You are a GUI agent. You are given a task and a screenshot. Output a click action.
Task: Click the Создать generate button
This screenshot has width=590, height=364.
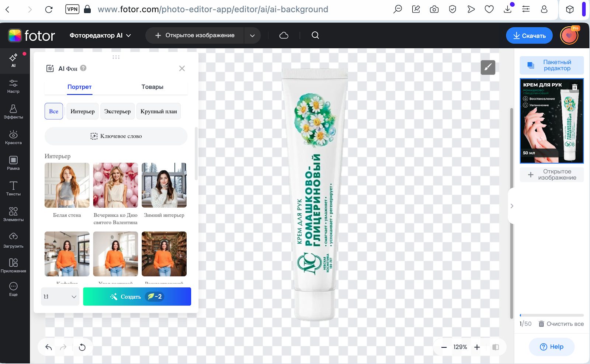[137, 297]
